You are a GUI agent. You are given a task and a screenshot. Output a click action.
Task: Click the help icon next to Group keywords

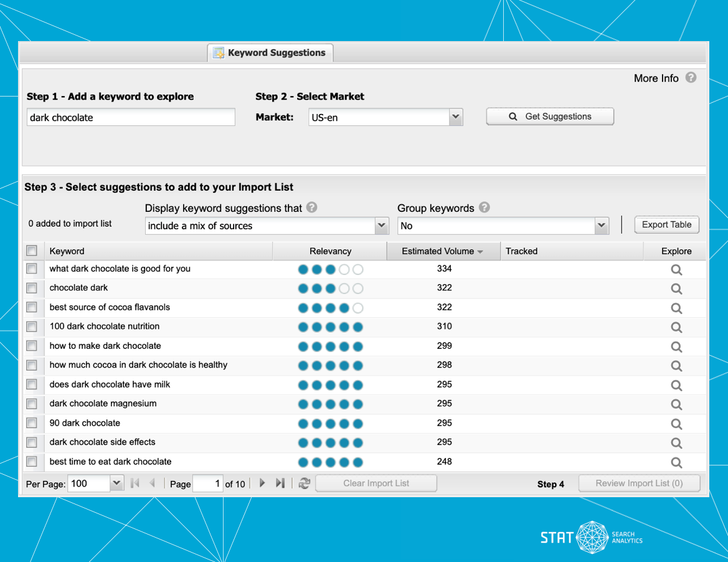pyautogui.click(x=485, y=207)
